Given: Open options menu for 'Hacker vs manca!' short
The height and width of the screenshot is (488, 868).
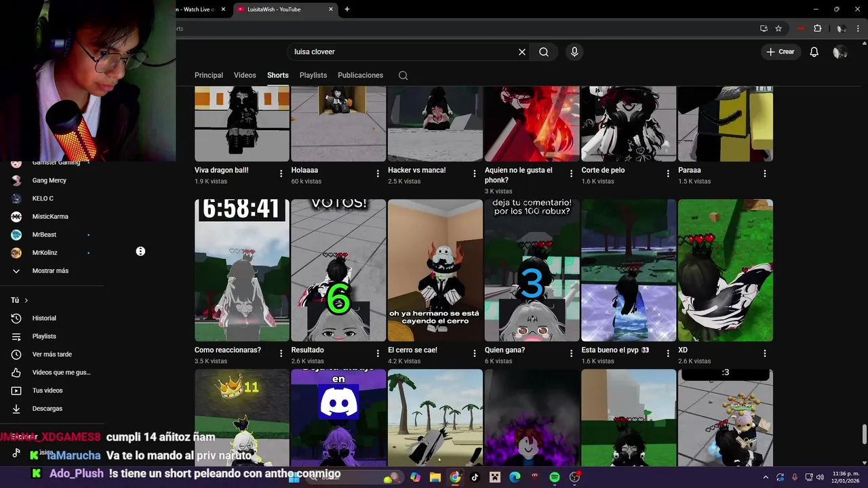Looking at the screenshot, I should (x=475, y=174).
